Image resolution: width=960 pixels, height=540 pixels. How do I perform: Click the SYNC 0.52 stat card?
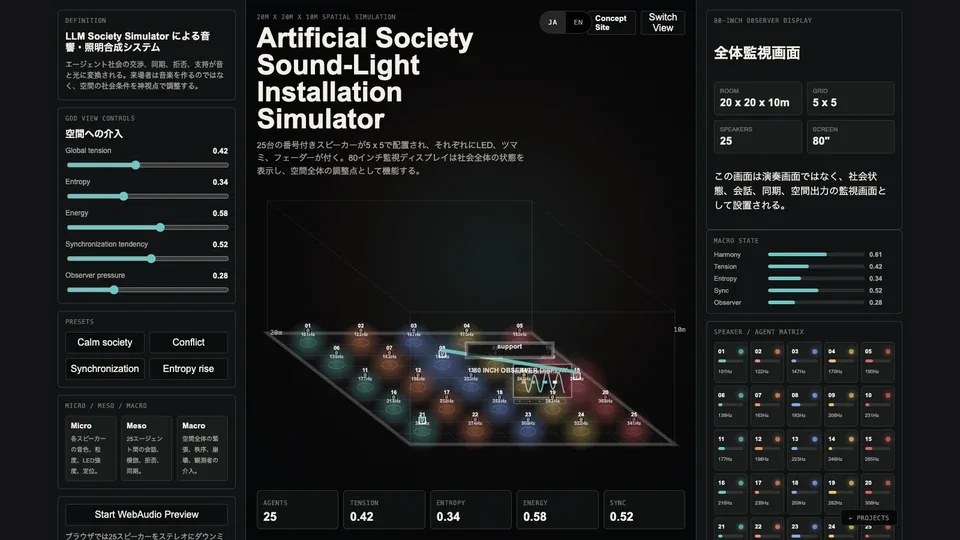(644, 509)
